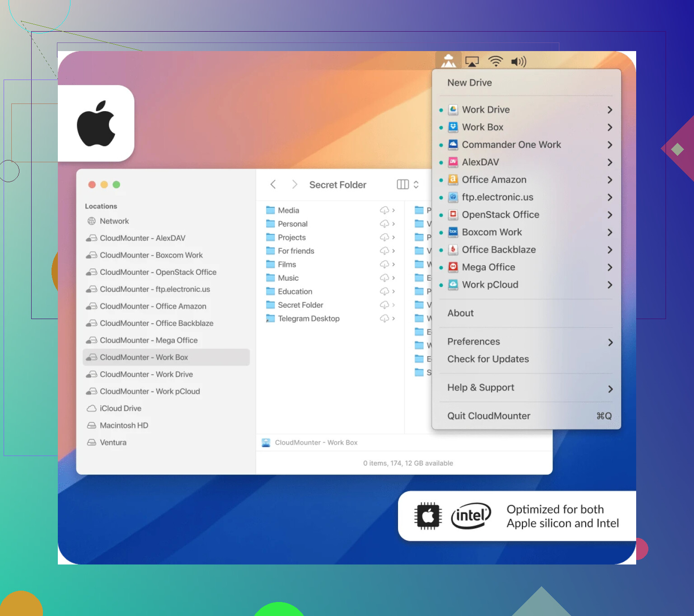Go back with the Finder back arrow
This screenshot has width=694, height=616.
[273, 184]
